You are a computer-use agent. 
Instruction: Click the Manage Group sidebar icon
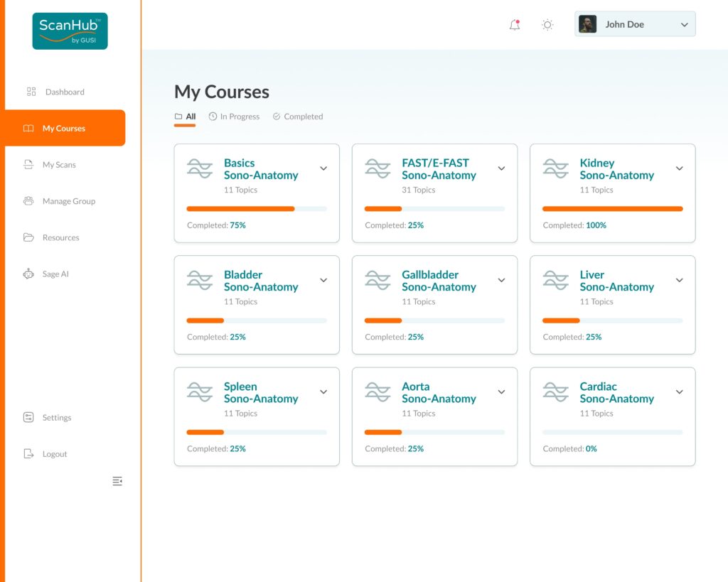pos(28,201)
